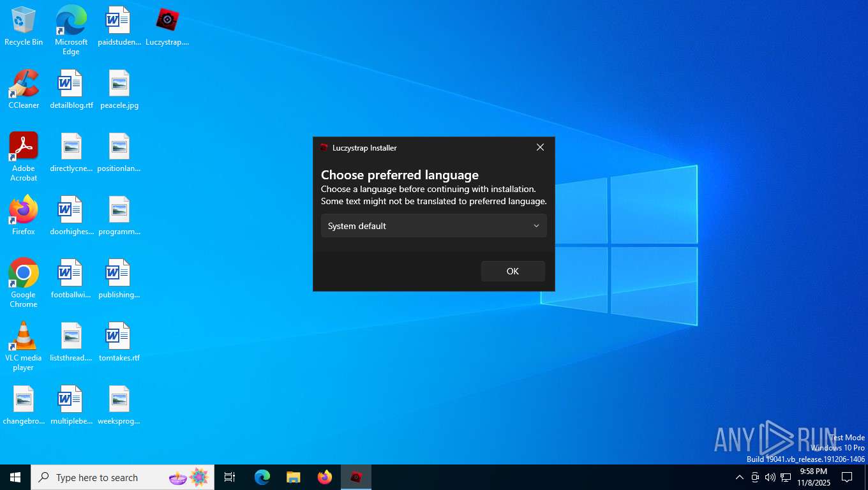Viewport: 868px width, 490px height.
Task: Select the weeksprog... image file icon
Action: point(119,406)
